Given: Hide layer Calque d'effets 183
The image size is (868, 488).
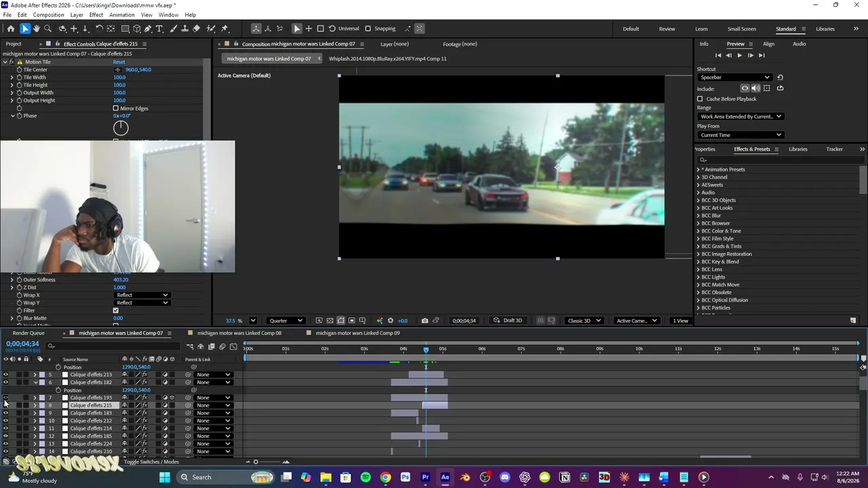Looking at the screenshot, I should click(5, 413).
